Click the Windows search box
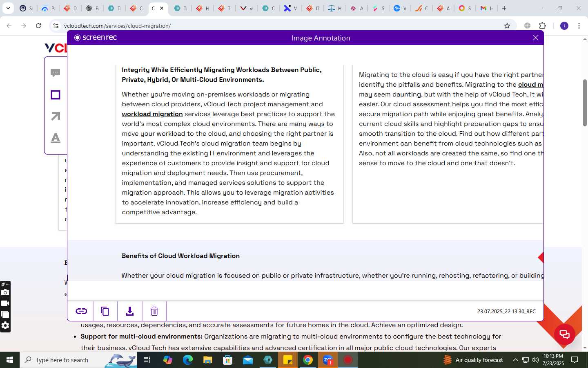The height and width of the screenshot is (368, 588). (x=78, y=360)
